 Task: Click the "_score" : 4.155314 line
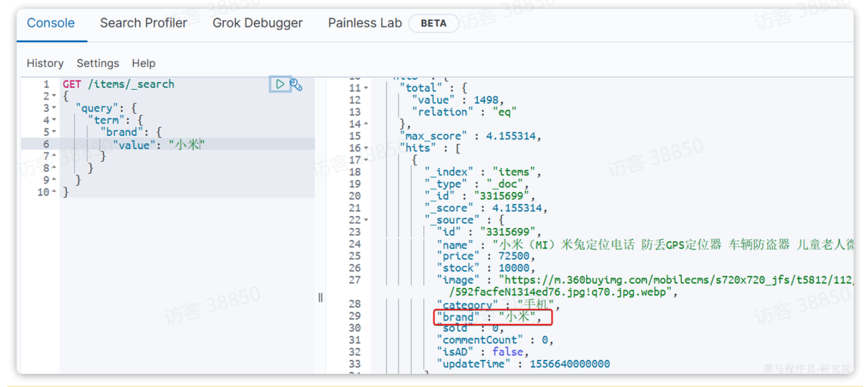click(x=486, y=208)
